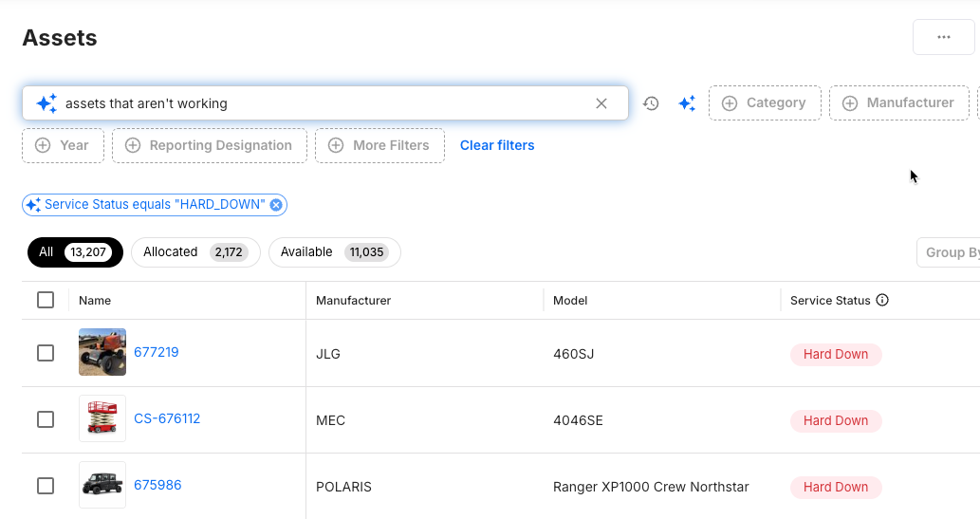The width and height of the screenshot is (980, 519).
Task: Remove the Service Status HARD_DOWN filter chip
Action: click(x=276, y=205)
